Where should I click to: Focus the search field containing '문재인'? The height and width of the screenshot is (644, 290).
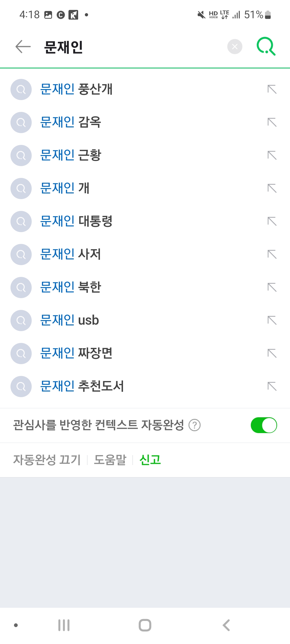(129, 47)
